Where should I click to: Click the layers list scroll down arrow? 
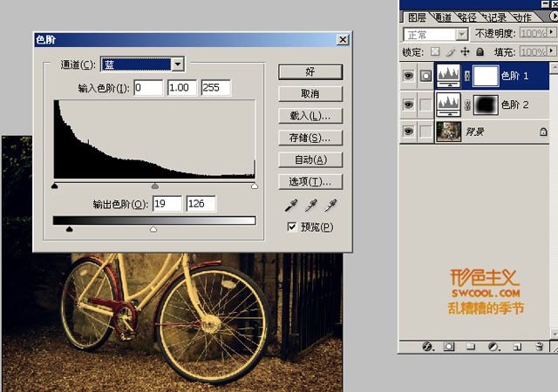[x=555, y=334]
